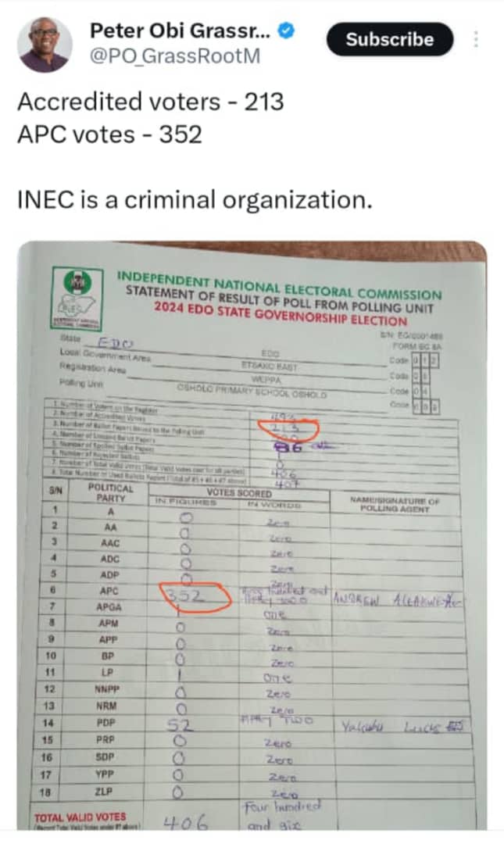Click the display name Peter Obi Grassr...
Image resolution: width=504 pixels, height=844 pixels.
(x=181, y=30)
